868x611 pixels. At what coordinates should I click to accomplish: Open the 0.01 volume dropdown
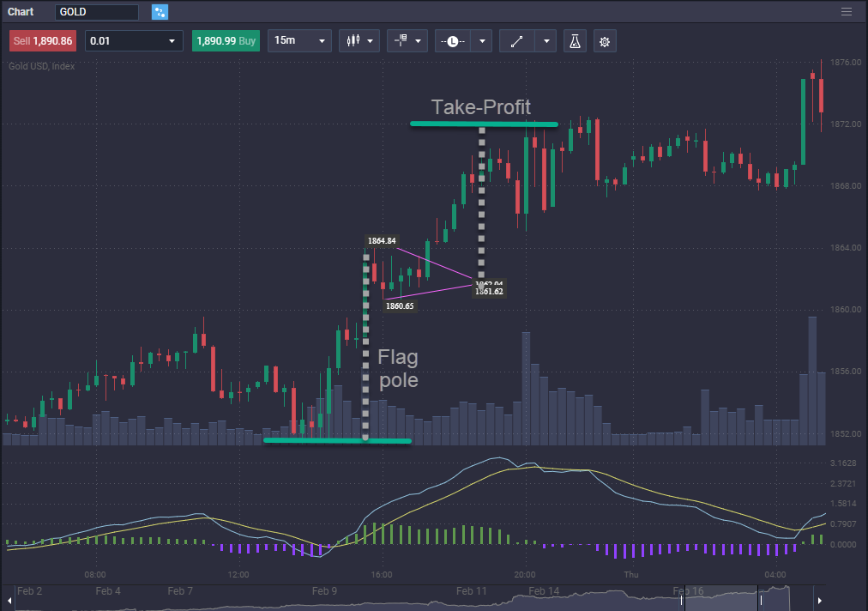pos(134,40)
